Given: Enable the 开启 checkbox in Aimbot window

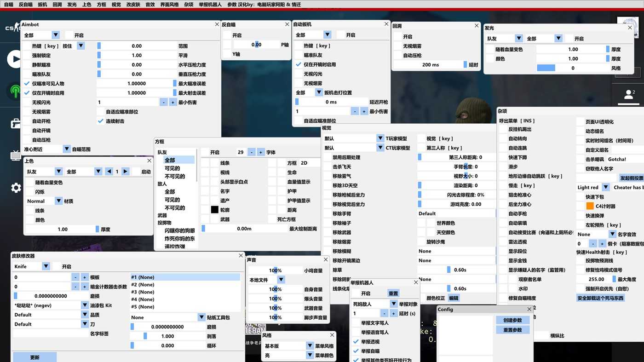Looking at the screenshot, I should (x=69, y=35).
